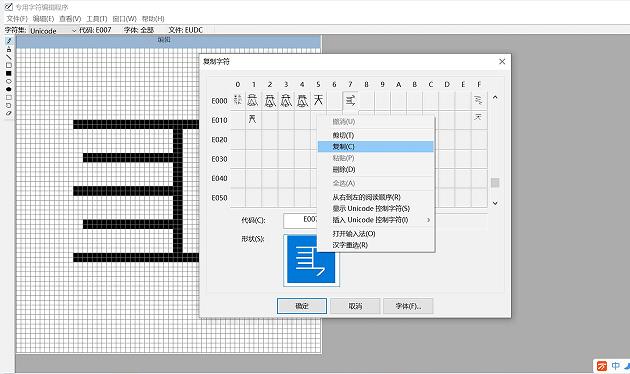Open the 帮助(H) menu

click(x=153, y=19)
